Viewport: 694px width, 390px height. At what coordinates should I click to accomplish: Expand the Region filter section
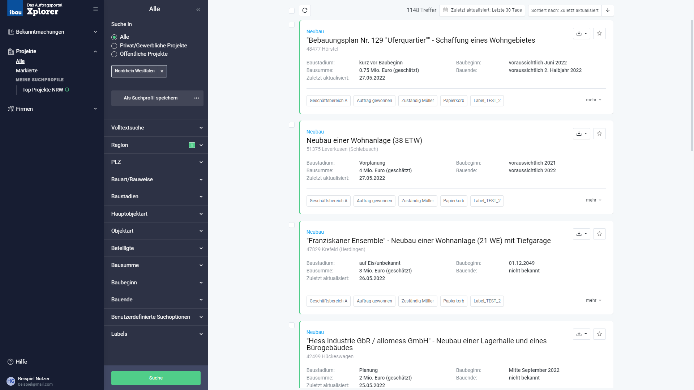pos(156,145)
